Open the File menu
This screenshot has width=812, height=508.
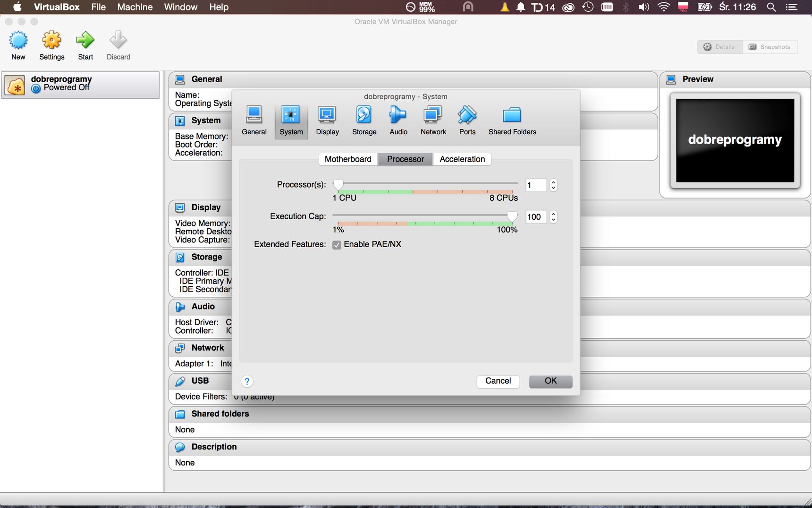tap(98, 7)
